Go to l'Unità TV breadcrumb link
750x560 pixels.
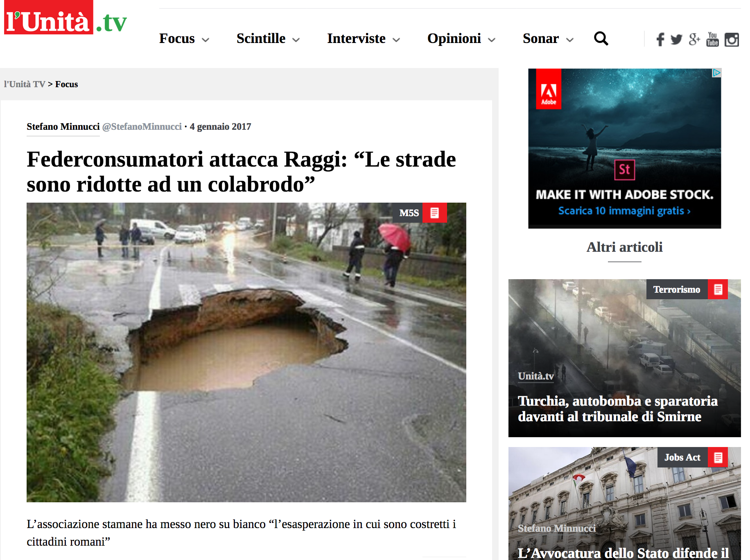[x=25, y=84]
